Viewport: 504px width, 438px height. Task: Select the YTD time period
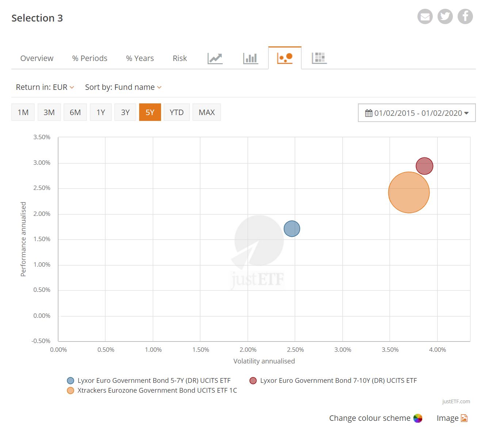(177, 112)
